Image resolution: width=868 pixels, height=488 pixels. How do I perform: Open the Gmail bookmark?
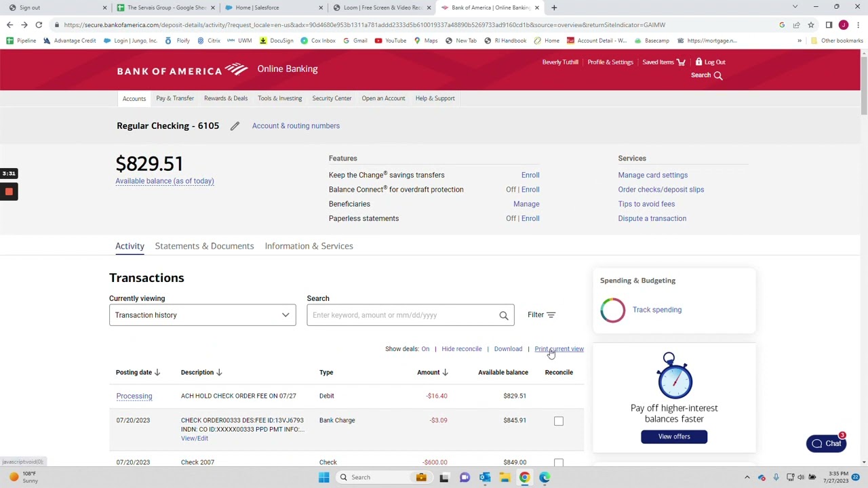(355, 41)
